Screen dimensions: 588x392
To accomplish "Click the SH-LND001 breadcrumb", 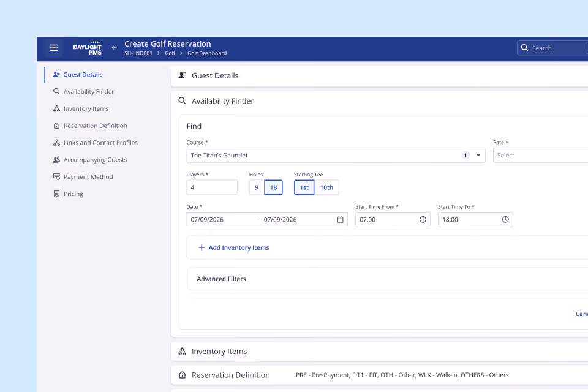I will (138, 53).
